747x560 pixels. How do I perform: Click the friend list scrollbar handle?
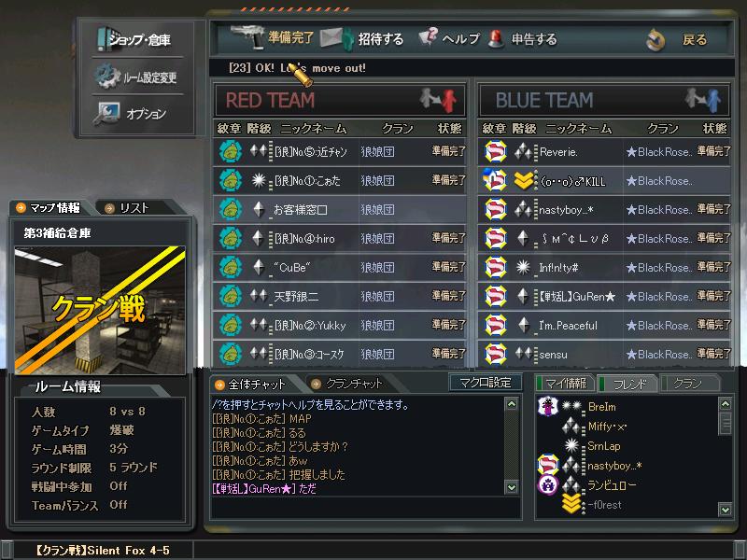pos(726,424)
